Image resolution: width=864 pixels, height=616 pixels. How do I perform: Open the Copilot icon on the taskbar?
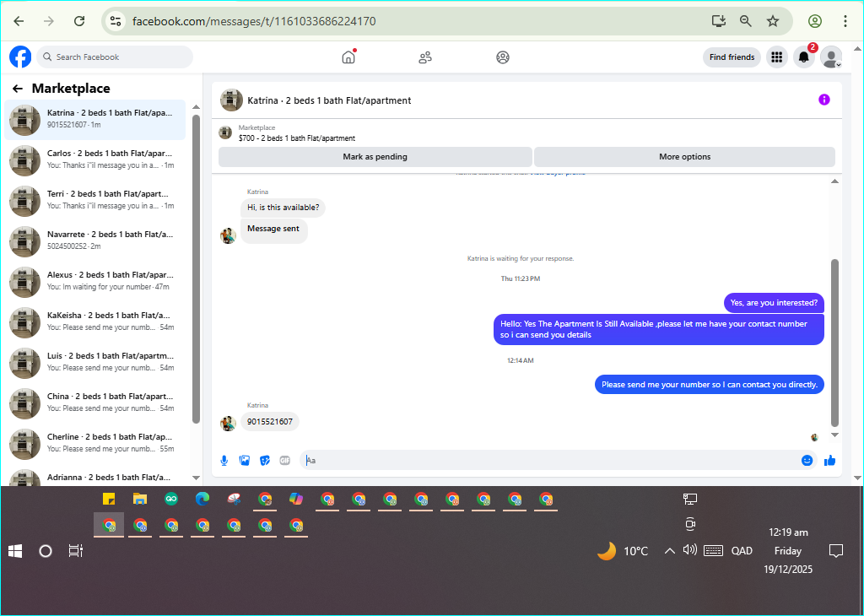pos(296,500)
